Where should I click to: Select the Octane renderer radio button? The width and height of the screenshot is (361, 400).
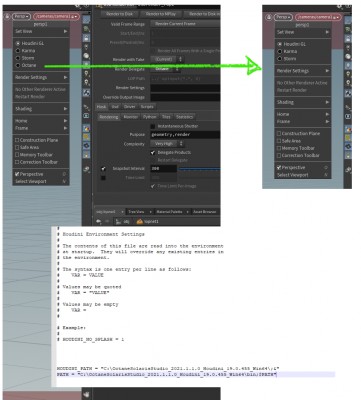[x=18, y=65]
